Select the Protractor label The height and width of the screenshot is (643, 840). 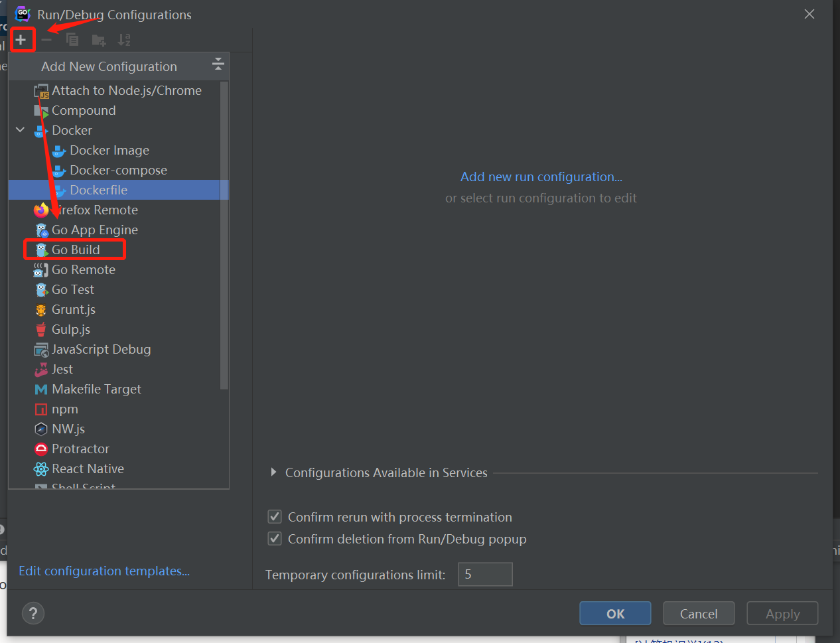(80, 449)
